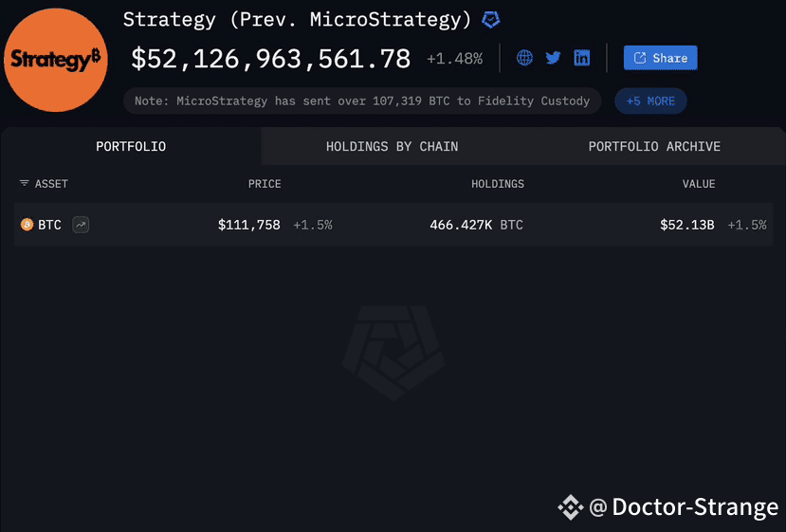Click the Strategy (Prev. MicroStrategy) title
The image size is (786, 532).
pos(297,20)
